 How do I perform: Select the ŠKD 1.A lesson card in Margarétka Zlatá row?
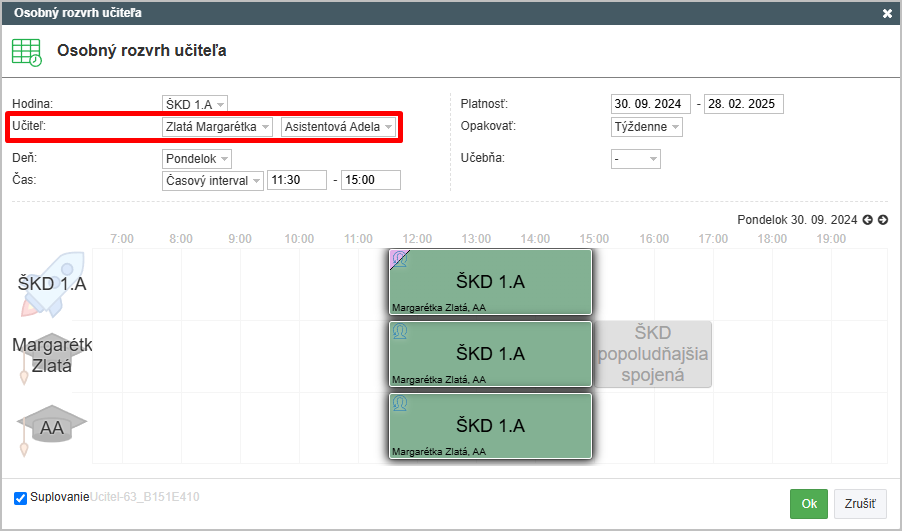[490, 354]
